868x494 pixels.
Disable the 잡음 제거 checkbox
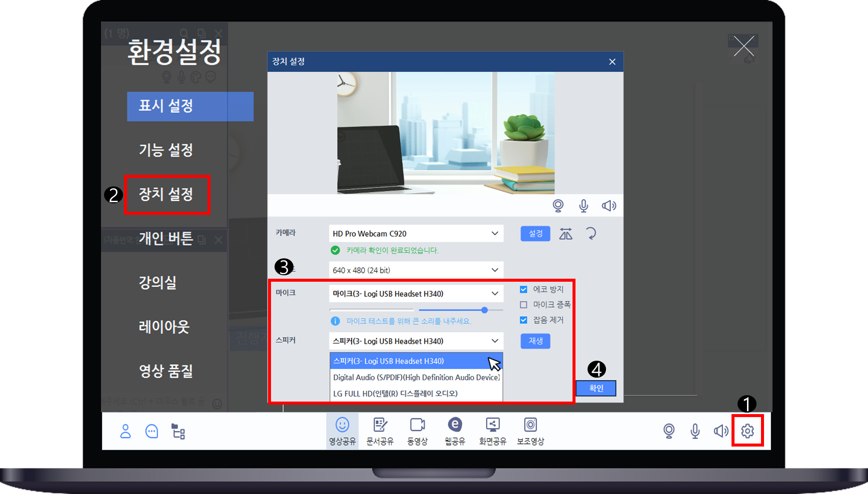coord(523,320)
